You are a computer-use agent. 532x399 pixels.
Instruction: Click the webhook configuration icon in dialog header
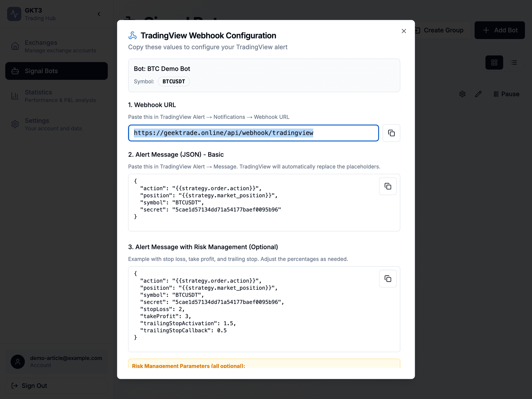point(133,35)
